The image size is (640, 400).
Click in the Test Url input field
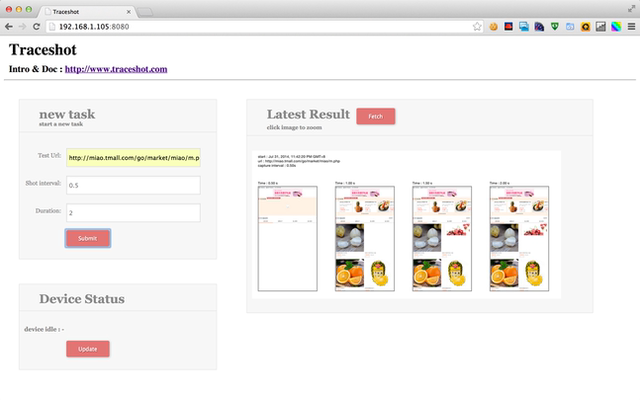133,158
